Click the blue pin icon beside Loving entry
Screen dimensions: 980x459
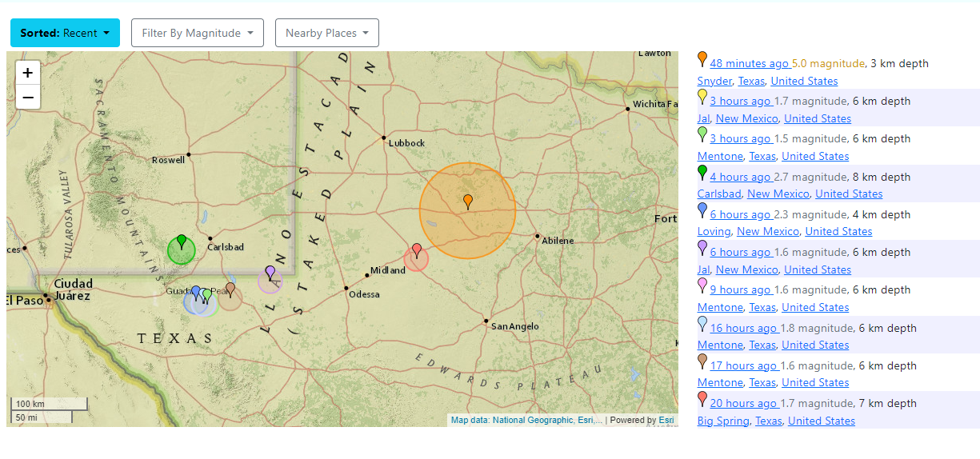(702, 210)
